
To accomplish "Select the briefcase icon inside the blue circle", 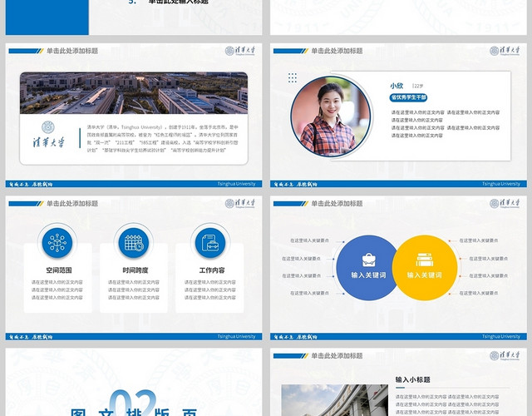I will coord(368,260).
